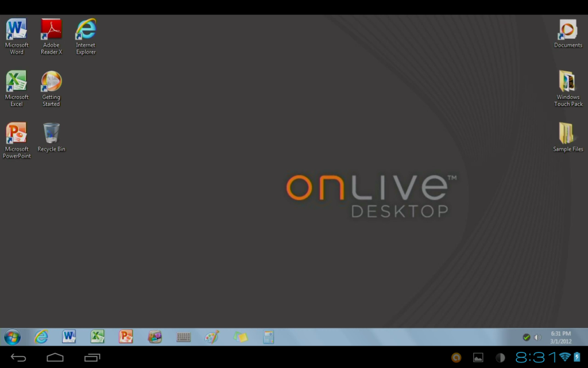Select the Recycle Bin icon
This screenshot has width=588, height=368.
pos(51,137)
